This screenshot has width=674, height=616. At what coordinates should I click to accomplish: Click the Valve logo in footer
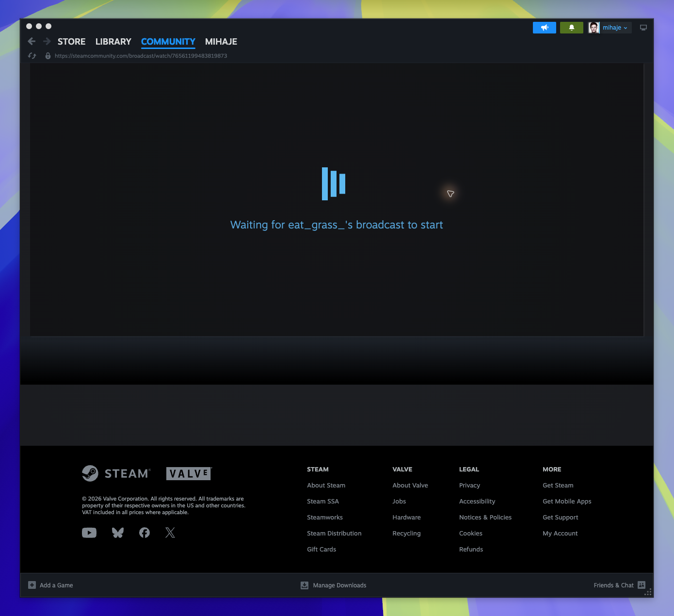pyautogui.click(x=189, y=473)
